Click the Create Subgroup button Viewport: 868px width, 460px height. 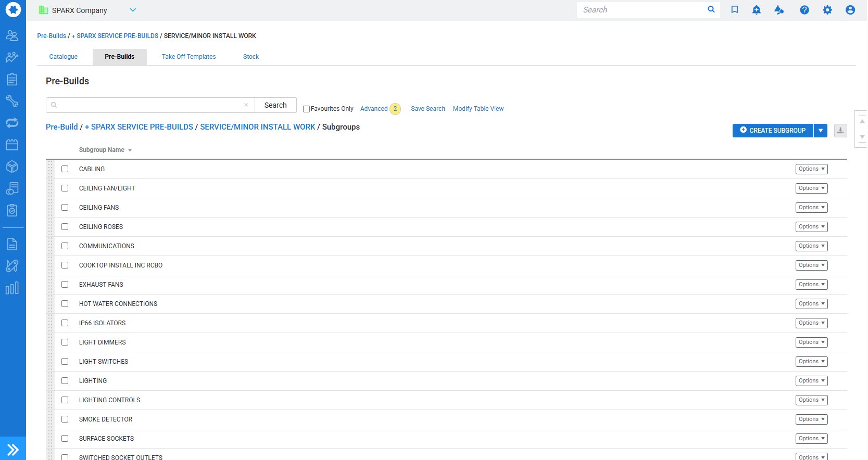[x=772, y=131]
